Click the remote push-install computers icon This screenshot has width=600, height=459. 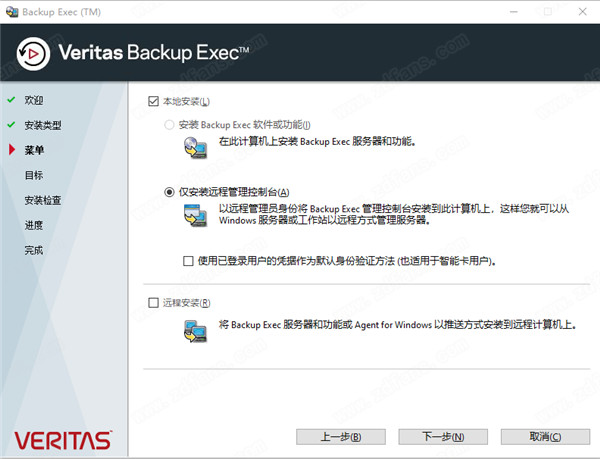tap(196, 331)
